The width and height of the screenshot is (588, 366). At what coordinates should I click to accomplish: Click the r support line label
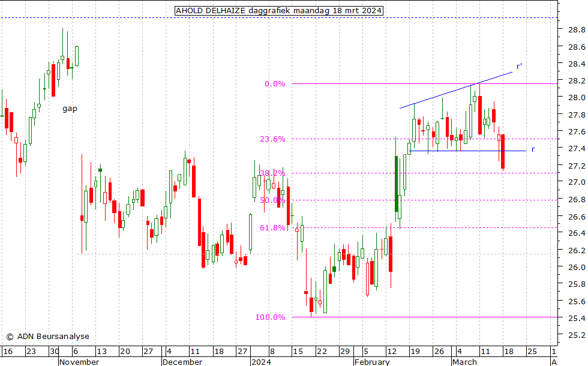pos(533,149)
